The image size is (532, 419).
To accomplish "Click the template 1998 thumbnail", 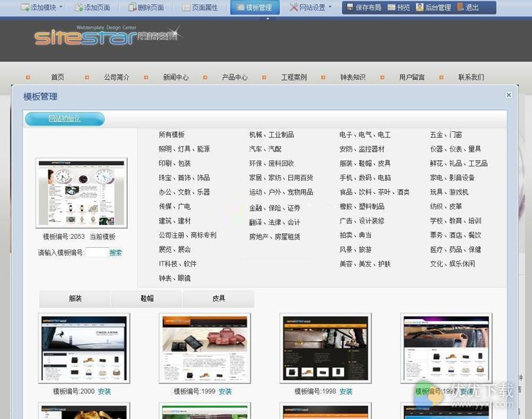I will tap(325, 348).
